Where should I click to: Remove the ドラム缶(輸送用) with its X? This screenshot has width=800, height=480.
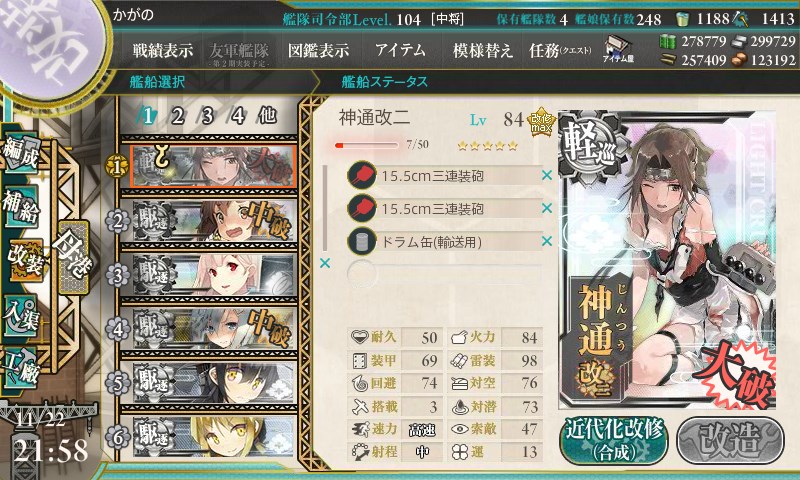547,241
